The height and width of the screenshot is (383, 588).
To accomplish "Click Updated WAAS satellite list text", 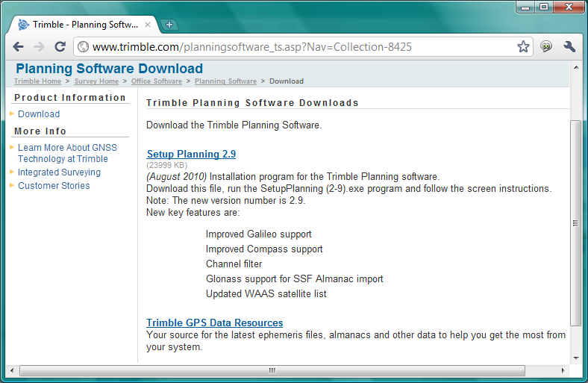I will pos(266,293).
